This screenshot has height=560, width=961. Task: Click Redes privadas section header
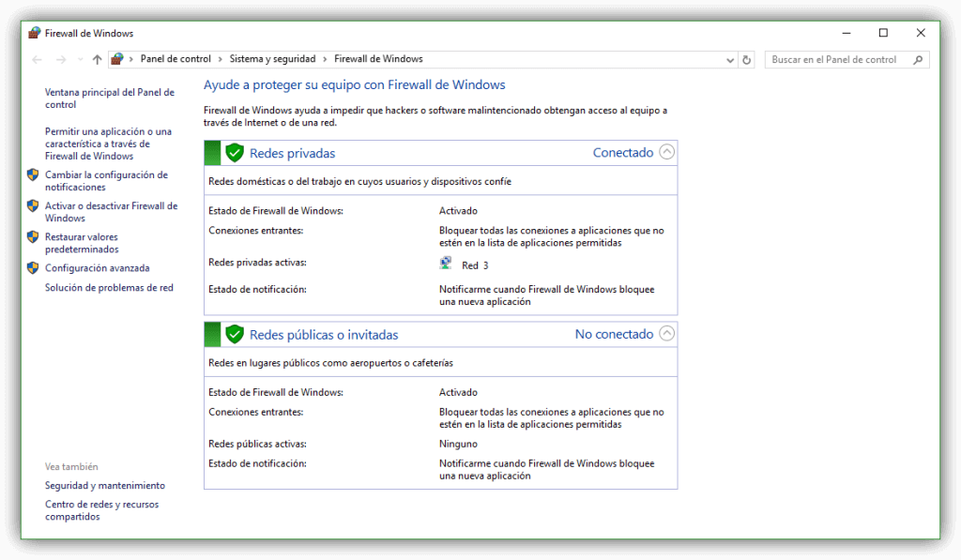[293, 153]
